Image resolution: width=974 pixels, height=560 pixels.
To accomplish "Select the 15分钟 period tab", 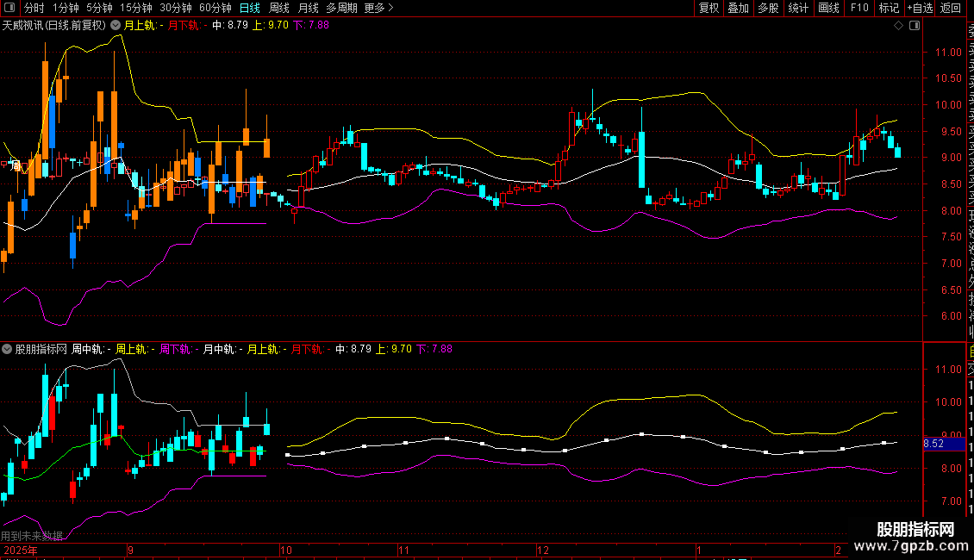I will pos(136,8).
